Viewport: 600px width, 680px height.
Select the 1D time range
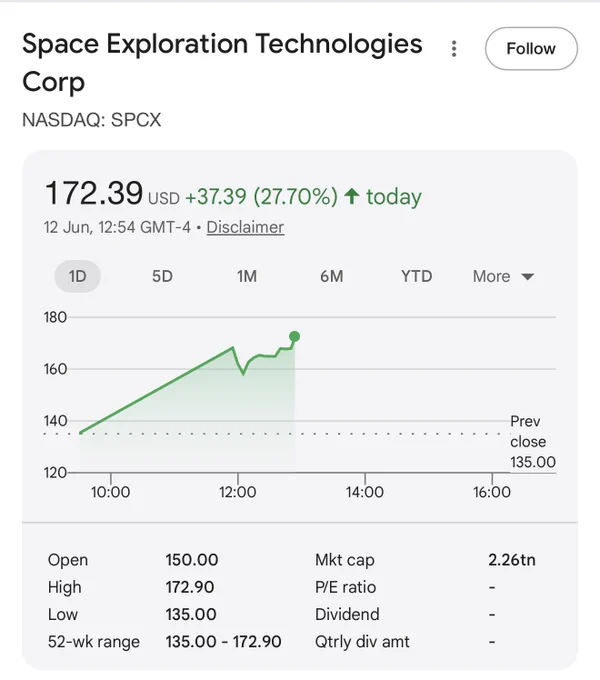point(78,276)
